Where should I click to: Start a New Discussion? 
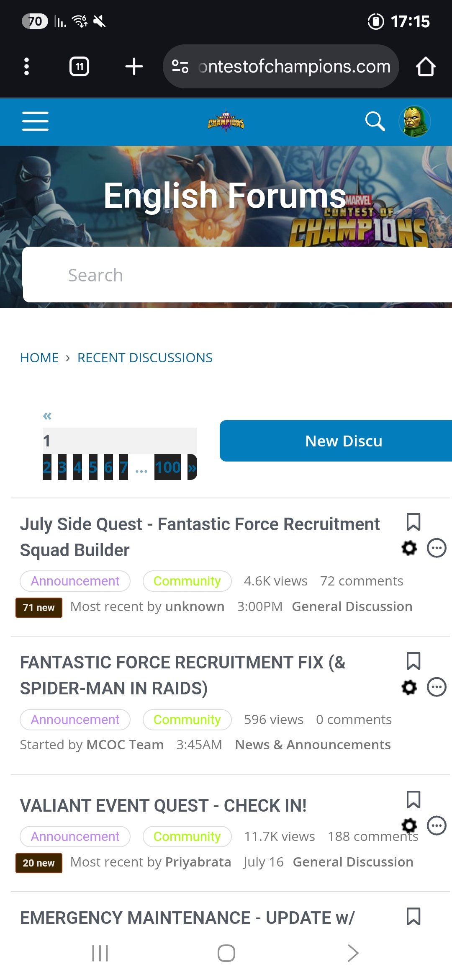(x=336, y=441)
